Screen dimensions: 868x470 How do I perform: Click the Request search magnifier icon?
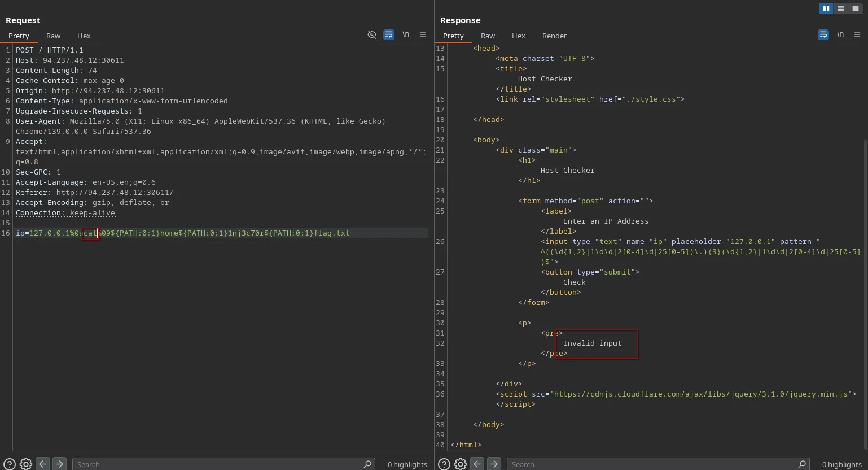pos(367,464)
